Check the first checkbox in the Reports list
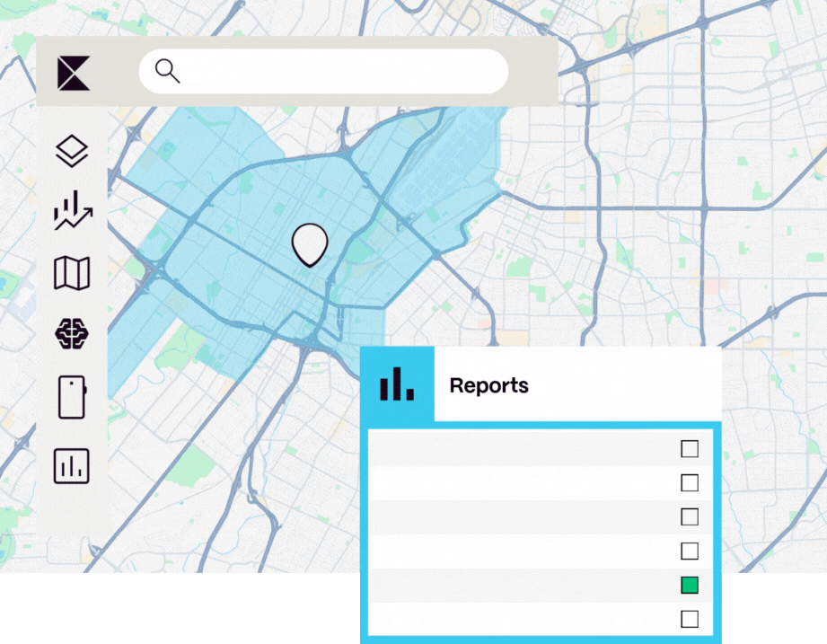 [690, 449]
